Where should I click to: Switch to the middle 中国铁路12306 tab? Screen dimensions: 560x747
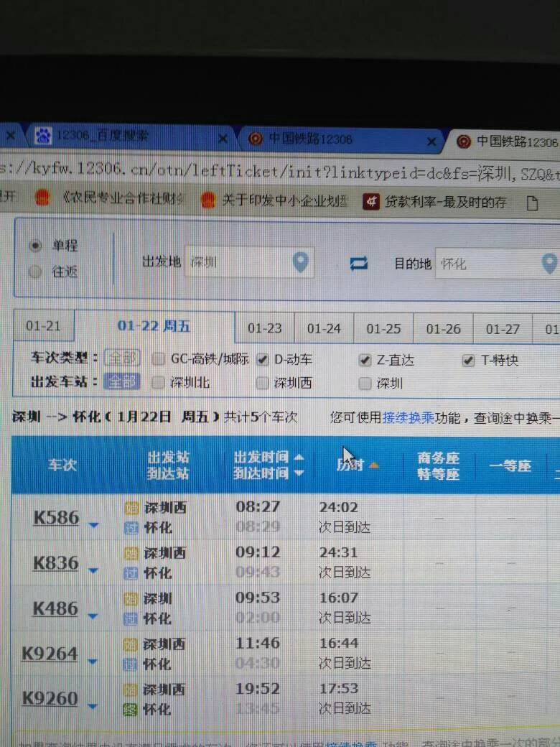343,139
